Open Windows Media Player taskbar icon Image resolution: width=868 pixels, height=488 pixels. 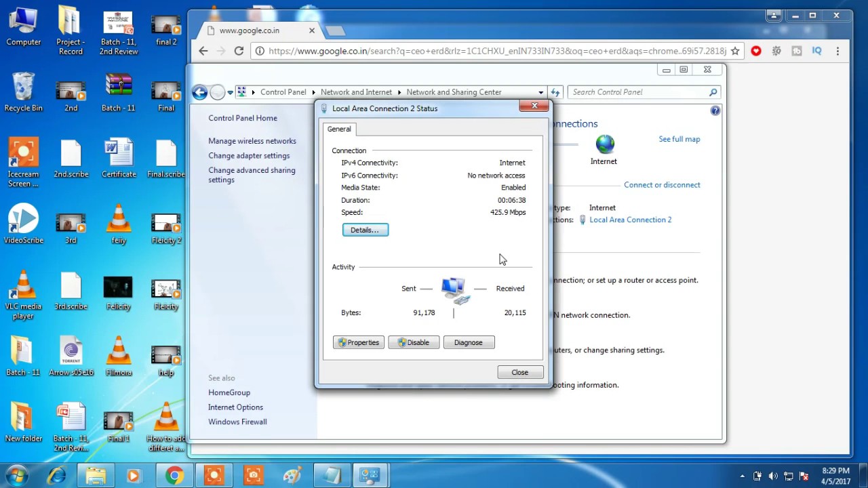pos(134,476)
